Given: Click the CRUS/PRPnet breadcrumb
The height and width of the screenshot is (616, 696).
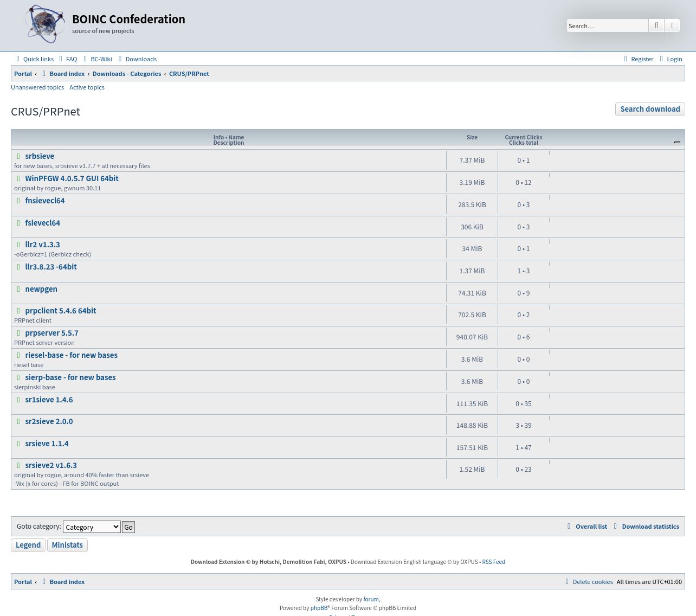Looking at the screenshot, I should [189, 74].
